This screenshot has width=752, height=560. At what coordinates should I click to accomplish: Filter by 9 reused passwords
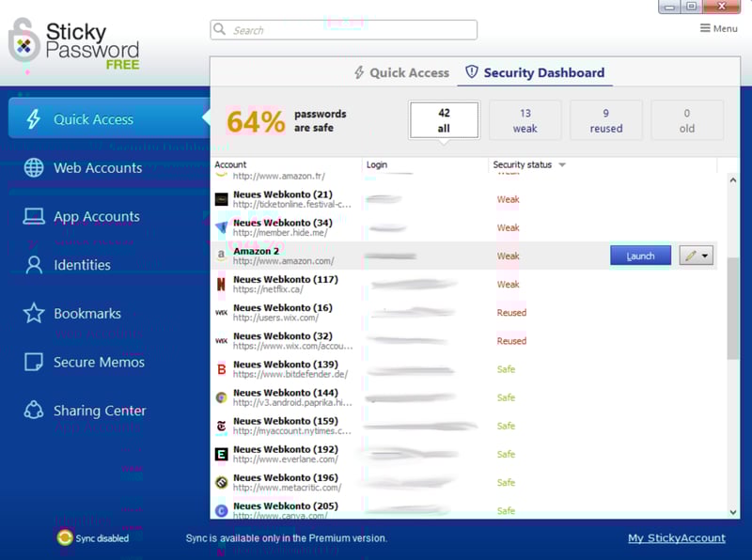[x=606, y=120]
